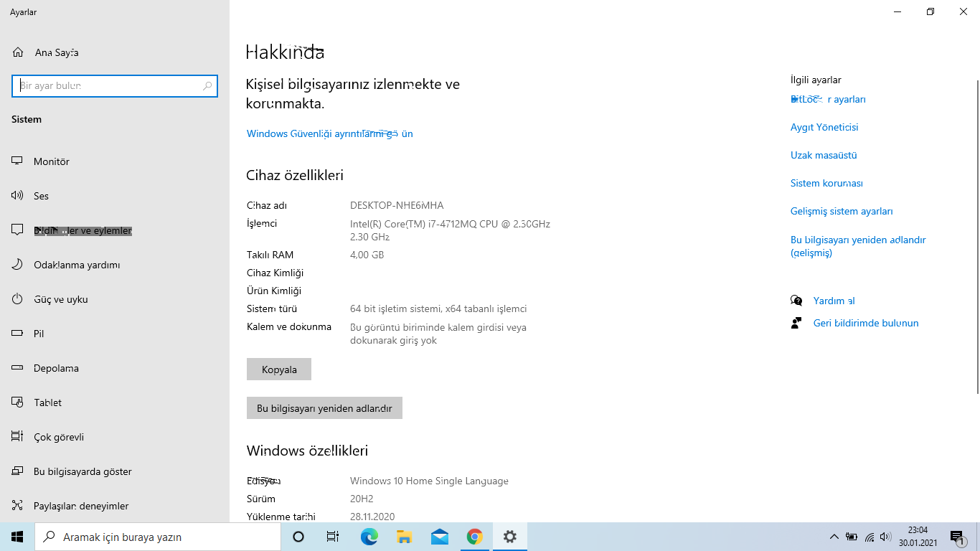Open the clock and calendar showing 23:04
980x551 pixels.
click(918, 537)
